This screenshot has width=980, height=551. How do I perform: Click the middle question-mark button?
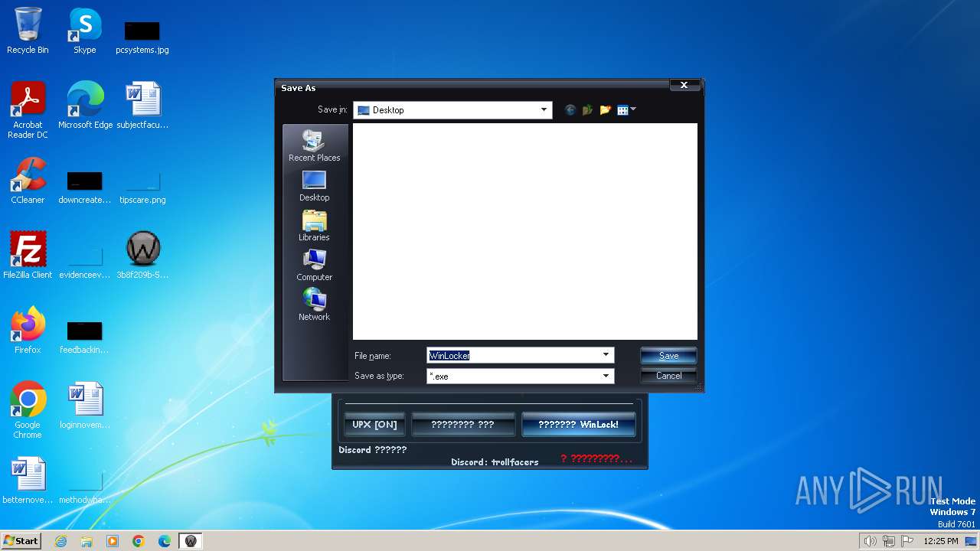(462, 425)
